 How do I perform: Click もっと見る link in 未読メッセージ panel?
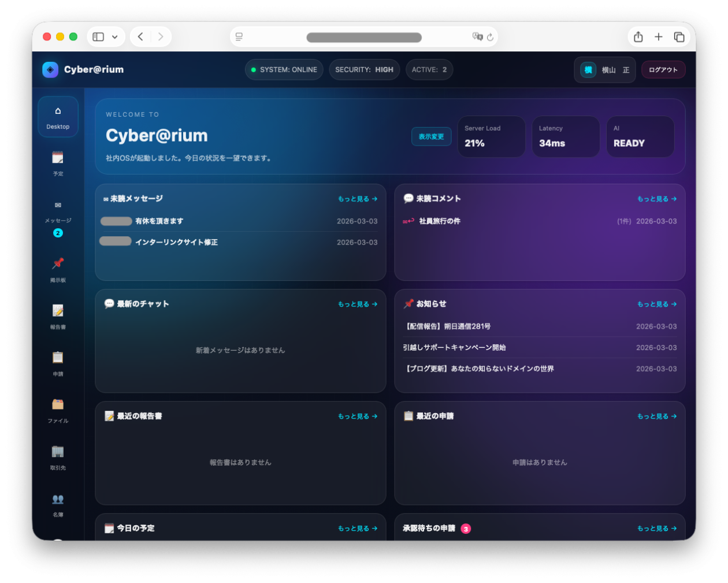[357, 199]
